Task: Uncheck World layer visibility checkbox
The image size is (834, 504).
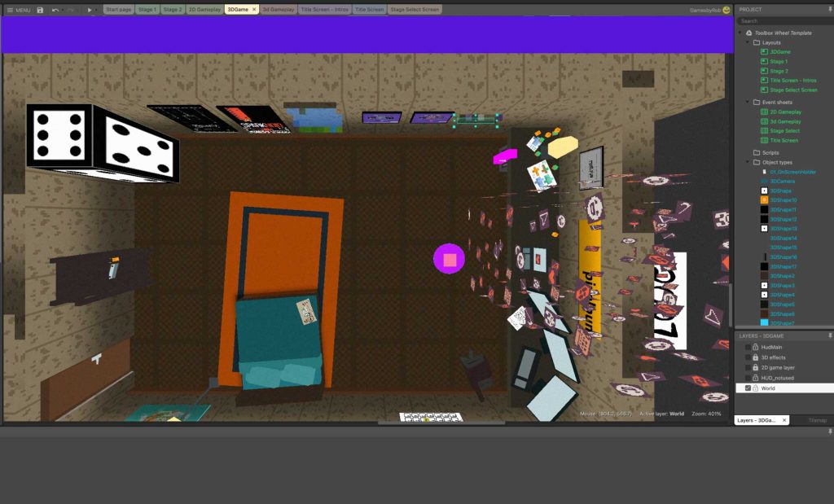Action: coord(748,388)
